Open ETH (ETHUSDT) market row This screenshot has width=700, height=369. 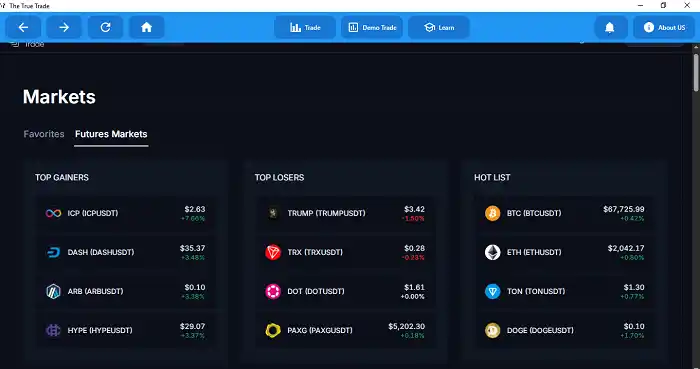(x=565, y=252)
